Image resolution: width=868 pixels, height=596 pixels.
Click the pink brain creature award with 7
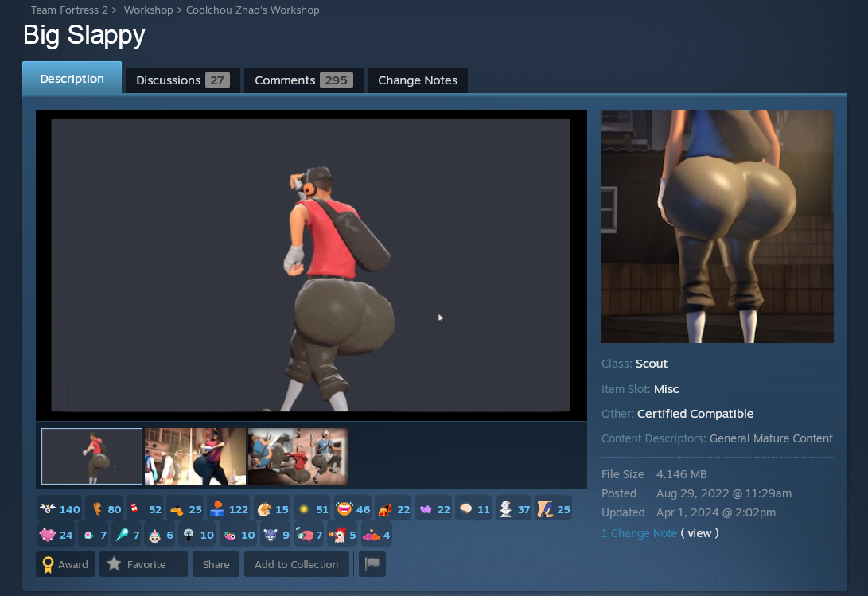(309, 535)
